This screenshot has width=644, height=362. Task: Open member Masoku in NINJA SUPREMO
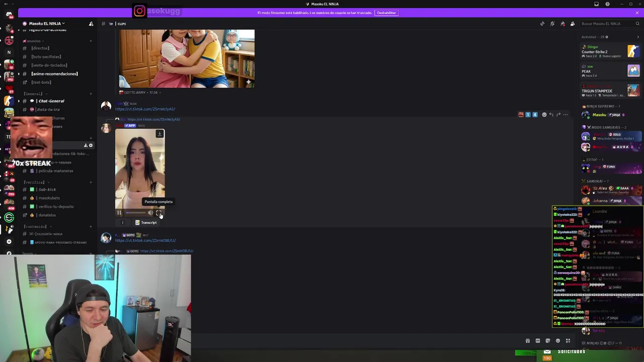(x=610, y=115)
